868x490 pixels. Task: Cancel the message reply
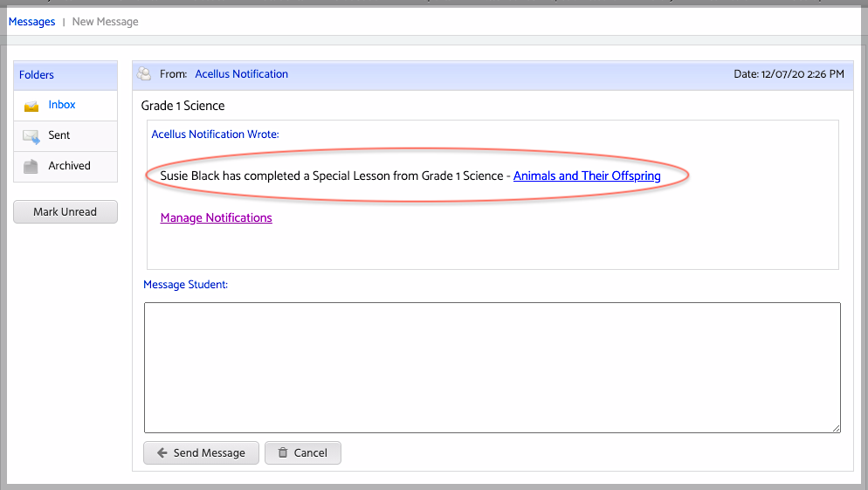click(x=303, y=453)
